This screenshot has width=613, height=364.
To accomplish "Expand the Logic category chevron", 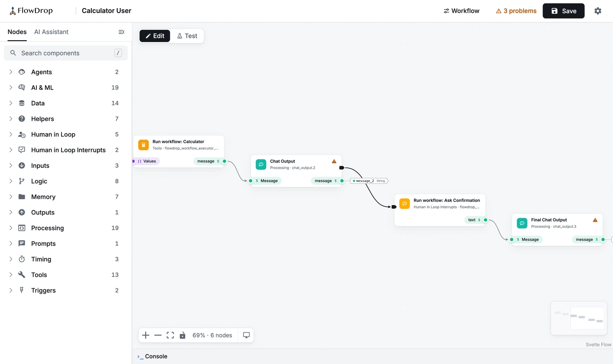I will [11, 181].
